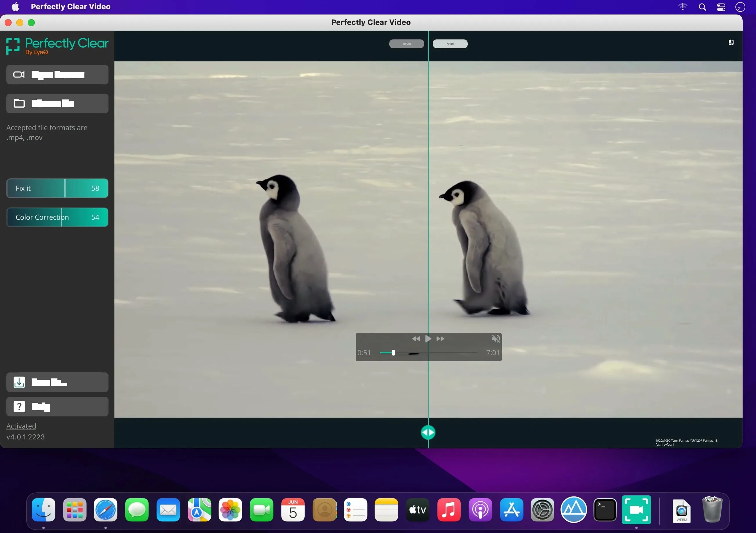Expand the Fix it value to 58
Viewport: 756px width, 533px height.
point(65,188)
